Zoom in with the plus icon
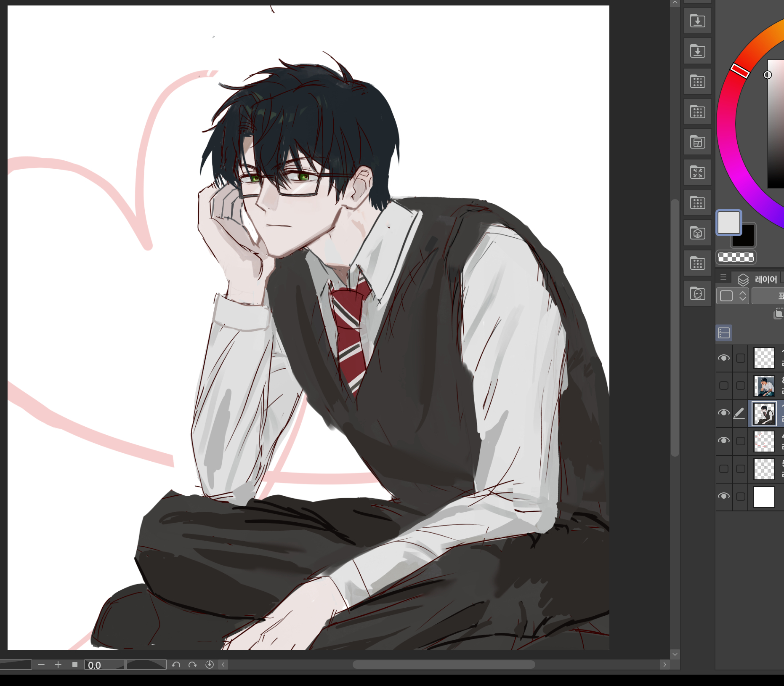Image resolution: width=784 pixels, height=686 pixels. pos(58,665)
